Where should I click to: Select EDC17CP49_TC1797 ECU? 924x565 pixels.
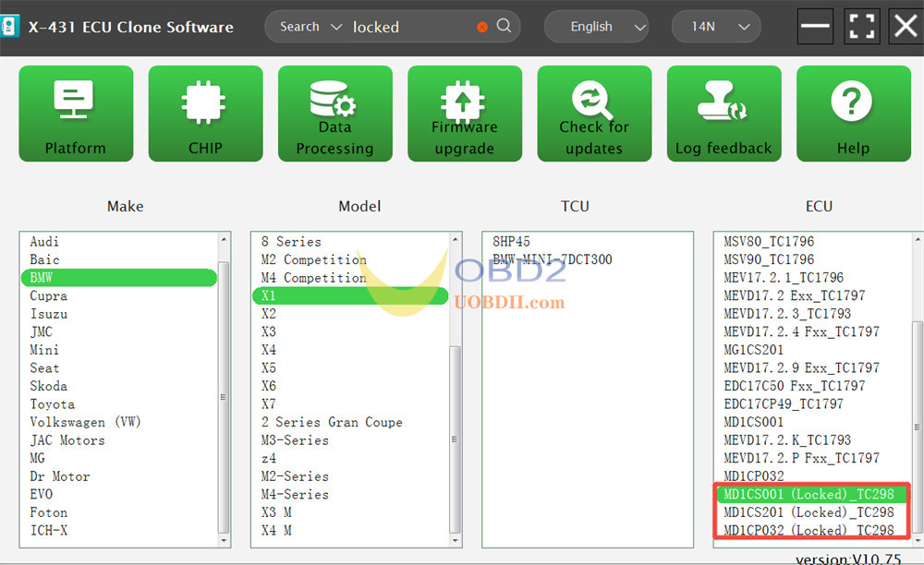[784, 404]
